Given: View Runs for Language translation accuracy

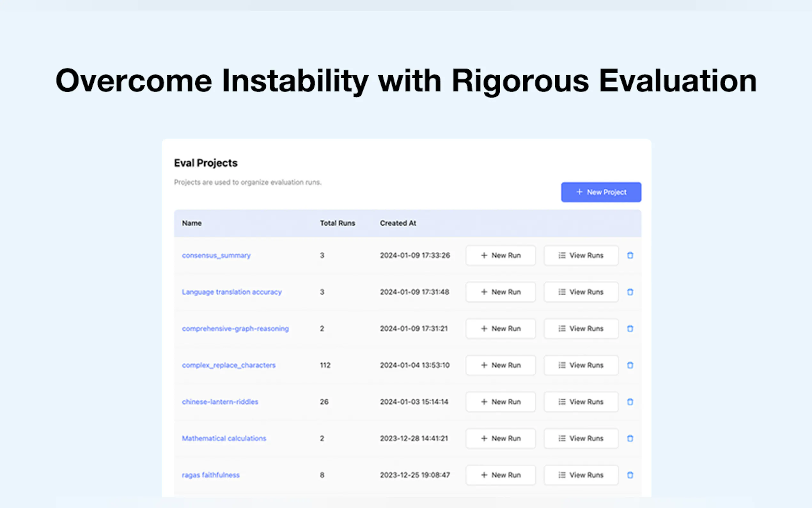Looking at the screenshot, I should pos(581,292).
